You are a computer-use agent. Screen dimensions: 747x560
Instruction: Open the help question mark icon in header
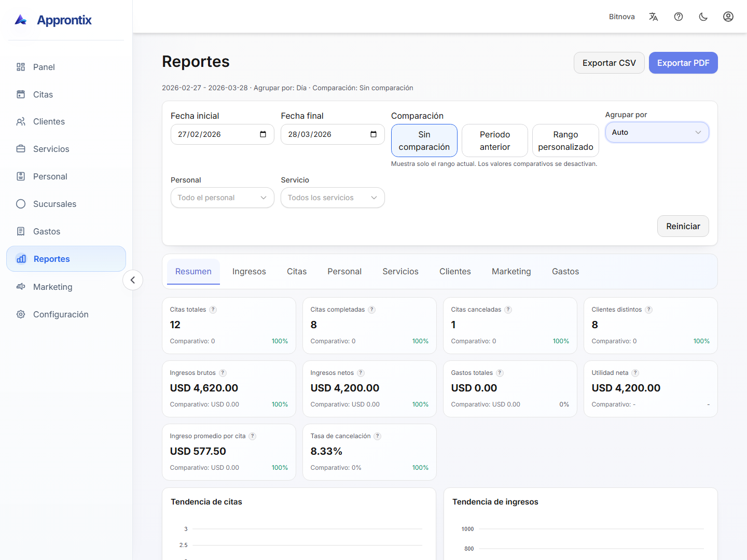pyautogui.click(x=679, y=17)
